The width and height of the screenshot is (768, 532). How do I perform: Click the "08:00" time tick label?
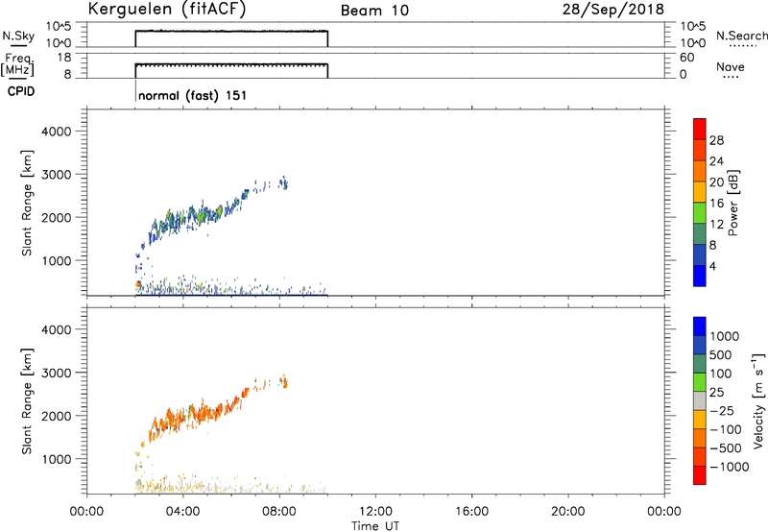point(278,512)
